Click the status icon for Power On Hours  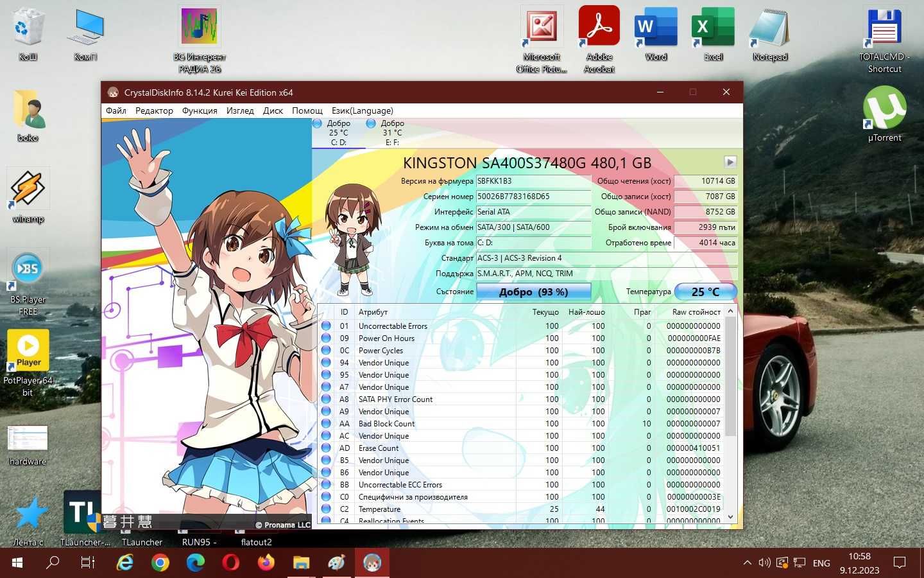(326, 338)
